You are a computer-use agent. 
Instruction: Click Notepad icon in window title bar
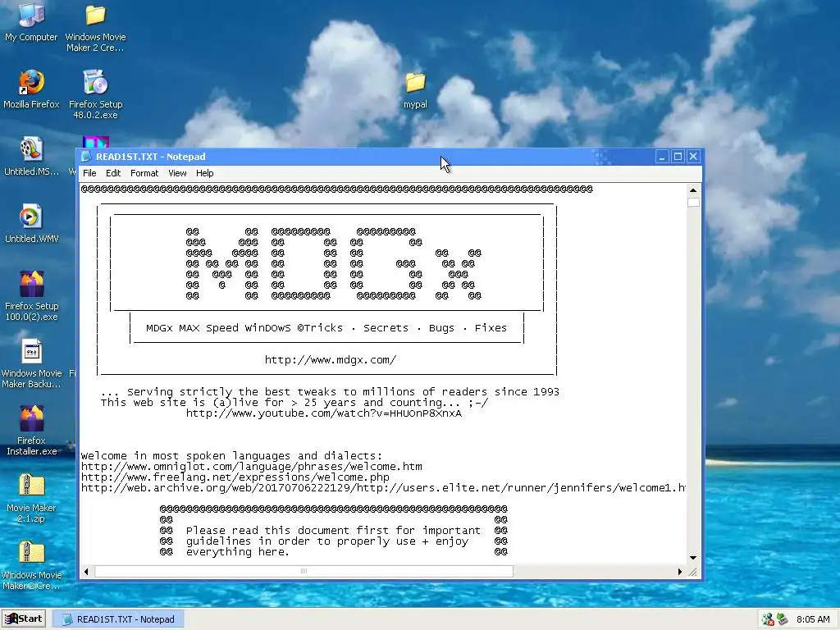pos(85,157)
